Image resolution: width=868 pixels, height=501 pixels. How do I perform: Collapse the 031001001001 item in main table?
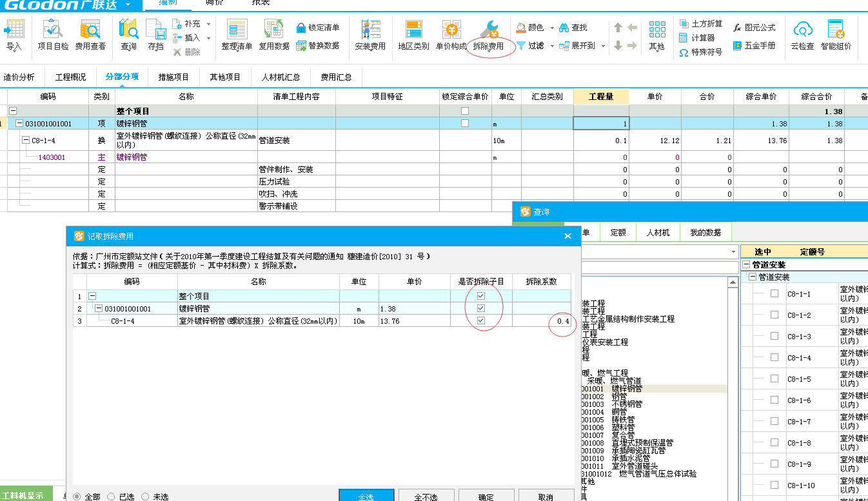pyautogui.click(x=19, y=123)
